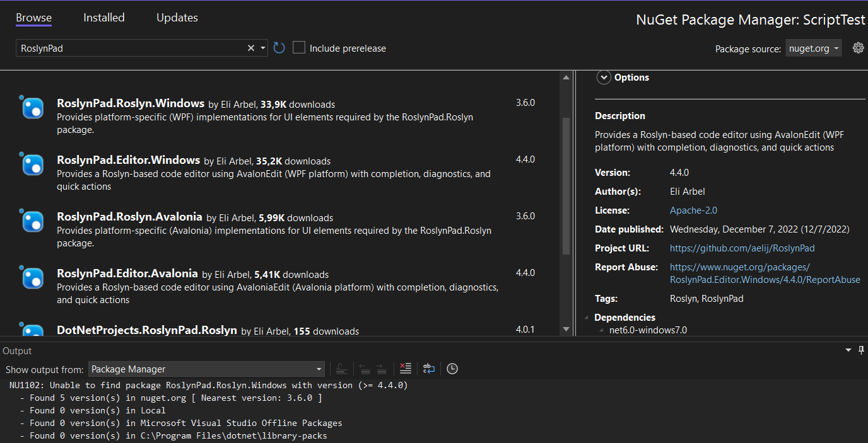This screenshot has height=443, width=868.
Task: Open NuGet package manager settings gear
Action: pos(858,47)
